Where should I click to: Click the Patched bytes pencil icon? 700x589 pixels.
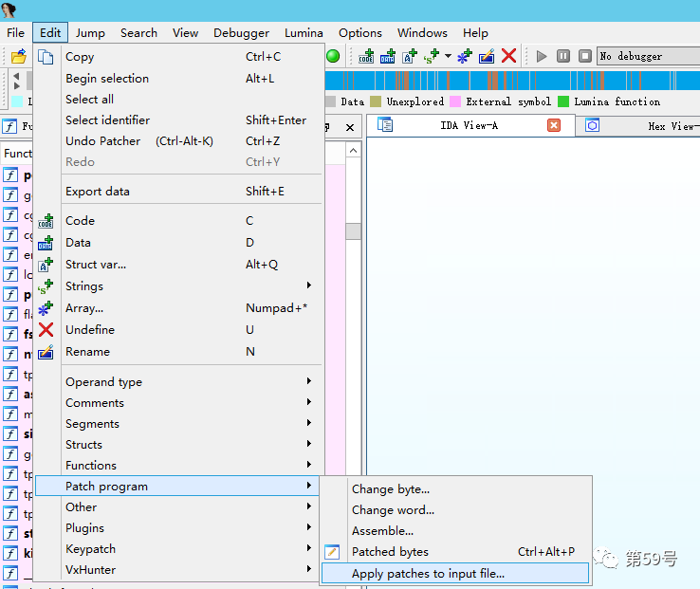click(x=332, y=552)
